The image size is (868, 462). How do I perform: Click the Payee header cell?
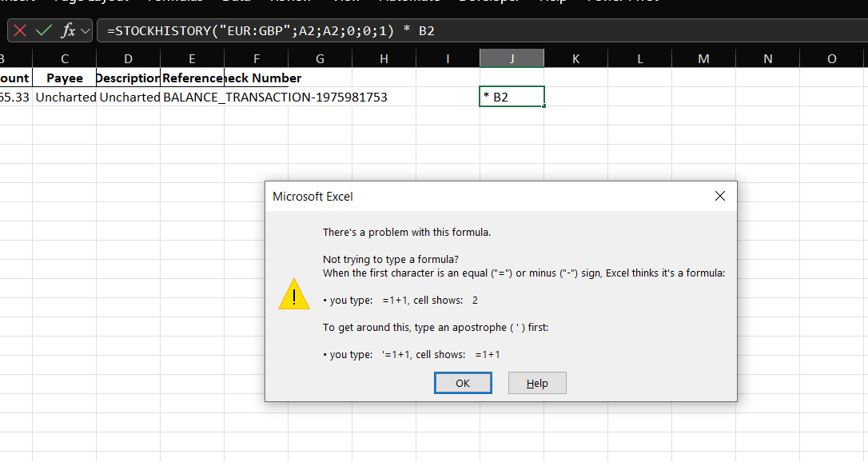pos(65,78)
